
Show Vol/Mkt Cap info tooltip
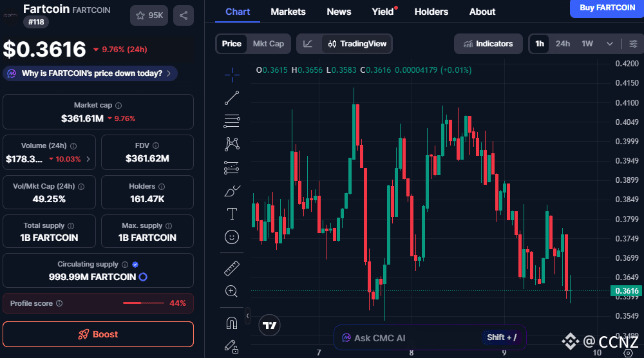pos(81,186)
